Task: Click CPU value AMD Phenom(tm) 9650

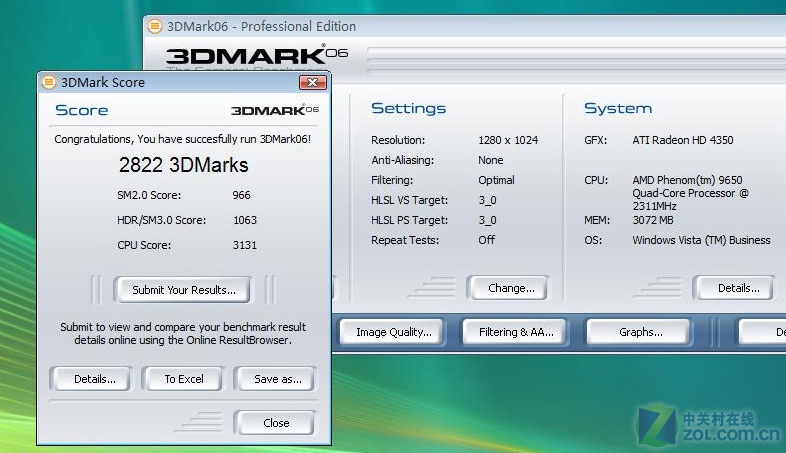Action: (x=687, y=180)
